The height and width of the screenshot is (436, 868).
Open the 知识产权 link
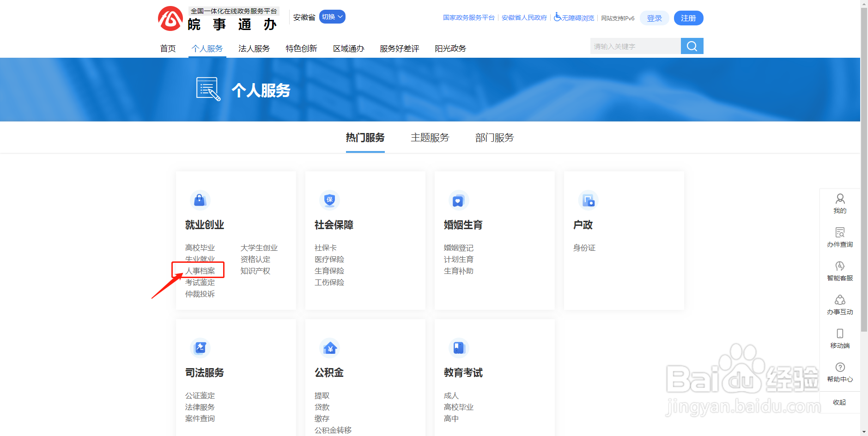pyautogui.click(x=255, y=271)
